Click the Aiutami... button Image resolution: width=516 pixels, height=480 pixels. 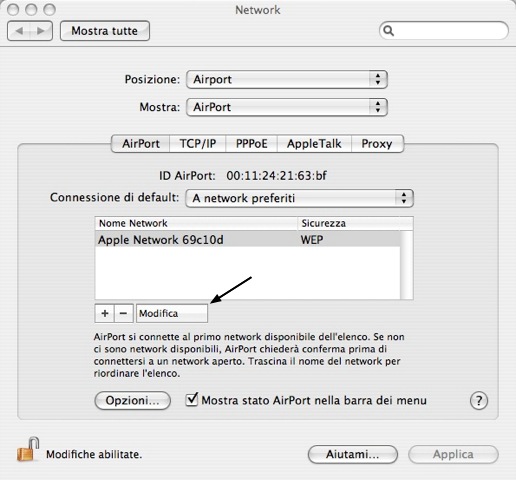(353, 454)
